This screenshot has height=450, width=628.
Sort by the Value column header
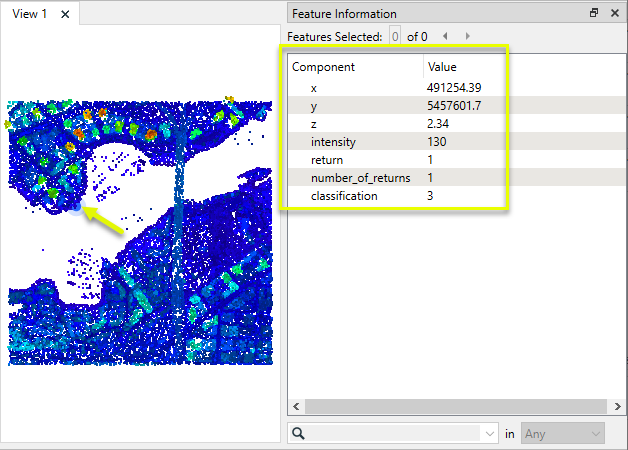point(465,67)
